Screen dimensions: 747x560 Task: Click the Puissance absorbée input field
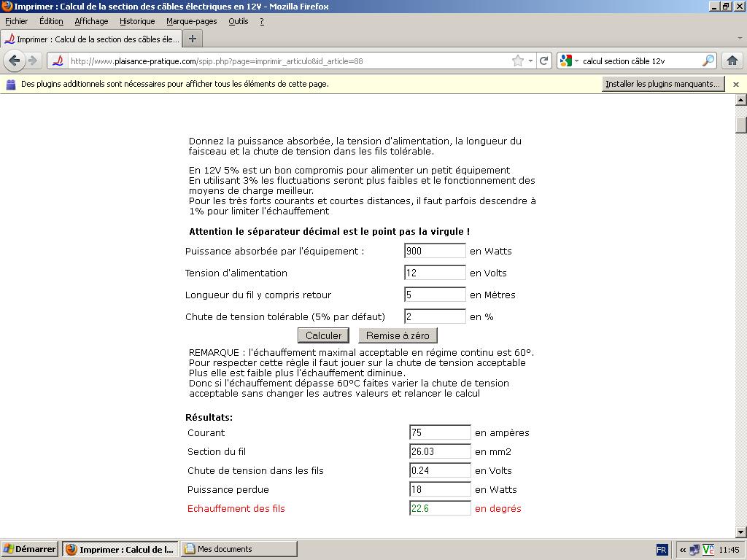coord(435,251)
